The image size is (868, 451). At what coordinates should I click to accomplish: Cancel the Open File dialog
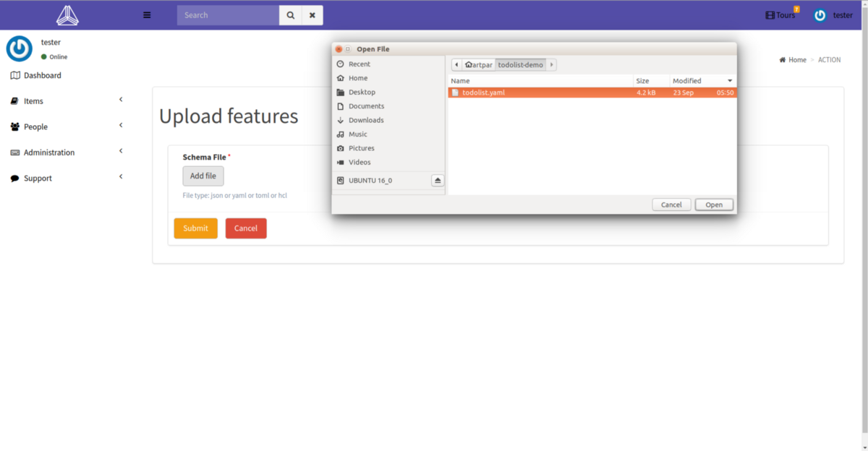(x=671, y=205)
